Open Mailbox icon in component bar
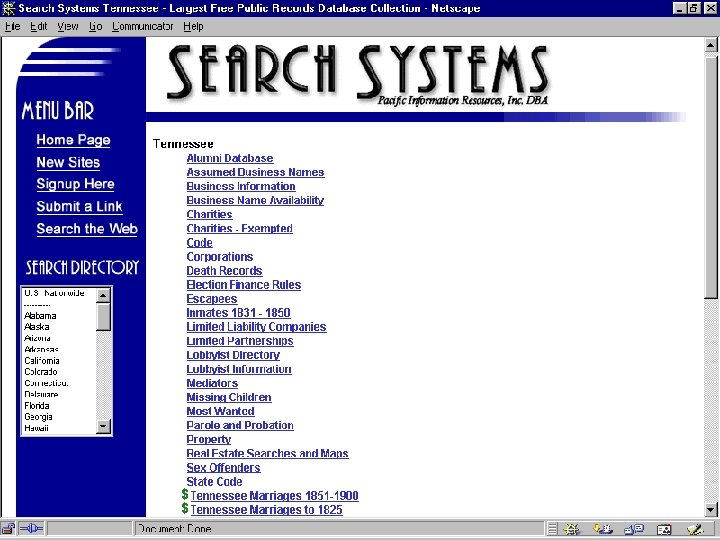This screenshot has height=540, width=720. coord(603,529)
